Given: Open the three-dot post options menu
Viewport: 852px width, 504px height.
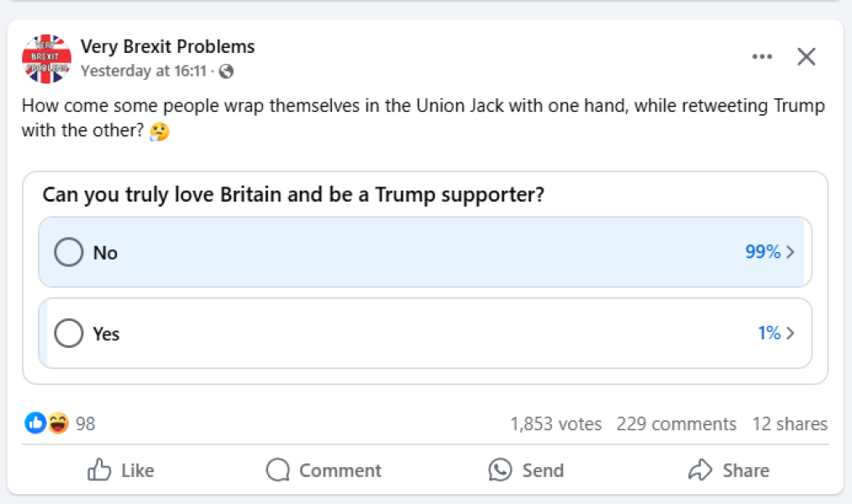Looking at the screenshot, I should [761, 57].
